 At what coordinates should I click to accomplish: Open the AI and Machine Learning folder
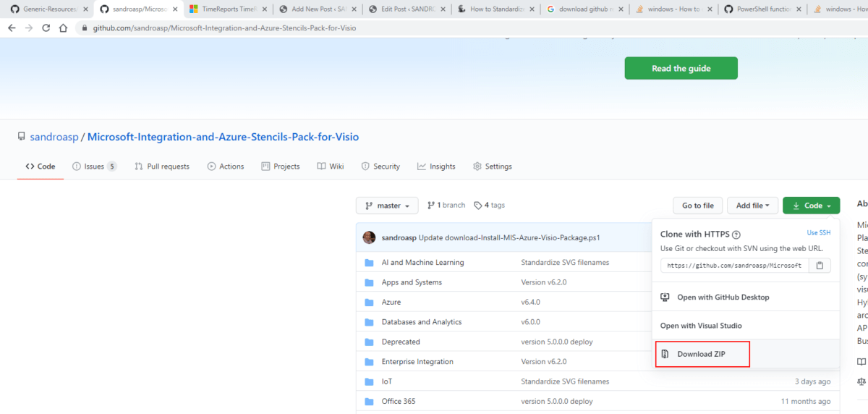click(423, 263)
